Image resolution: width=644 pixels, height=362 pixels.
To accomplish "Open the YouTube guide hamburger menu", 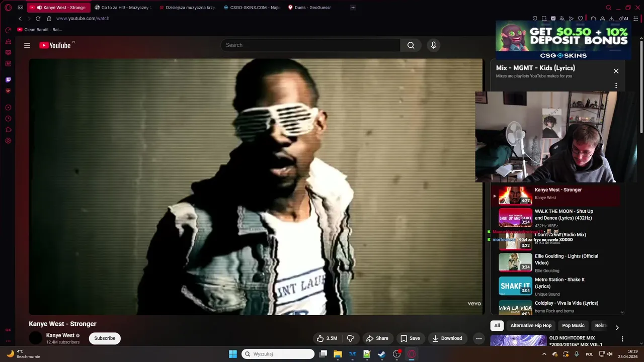I will [27, 45].
